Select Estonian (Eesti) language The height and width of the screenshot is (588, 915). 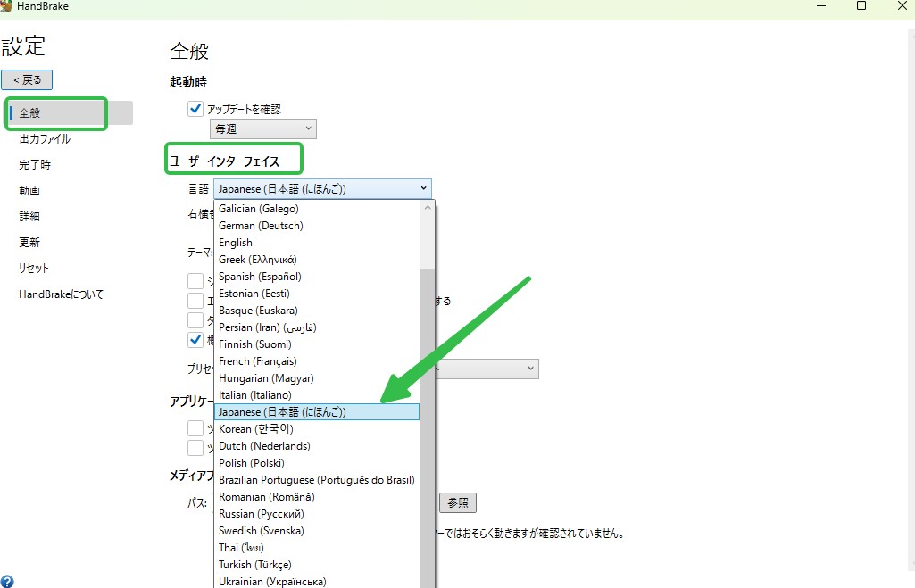click(x=317, y=294)
